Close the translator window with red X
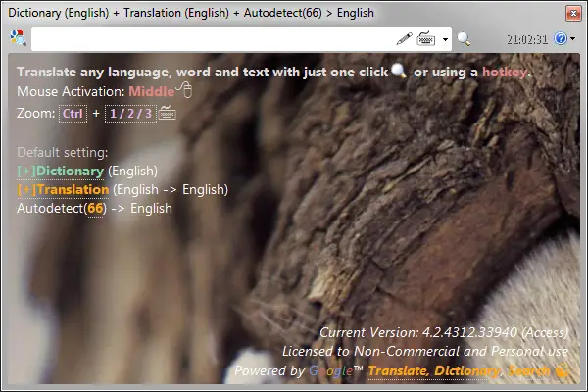Image resolution: width=588 pixels, height=392 pixels. pyautogui.click(x=573, y=14)
